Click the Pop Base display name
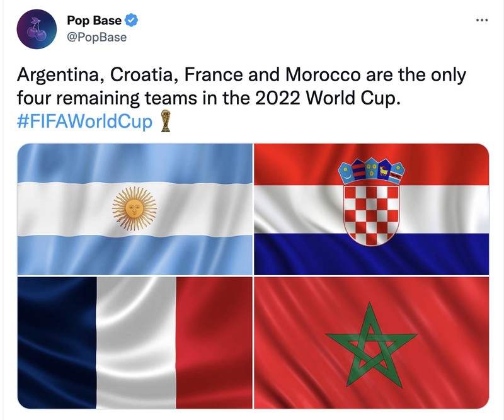Image resolution: width=504 pixels, height=420 pixels. [94, 21]
